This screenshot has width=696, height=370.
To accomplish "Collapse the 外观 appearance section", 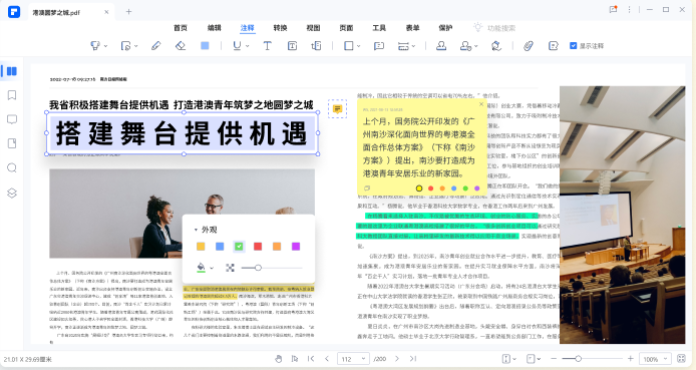I will click(x=196, y=230).
